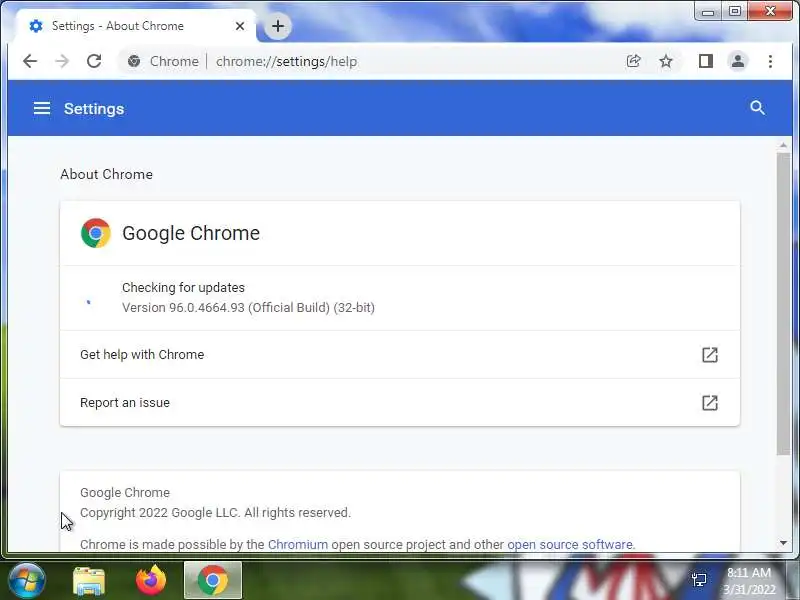Viewport: 800px width, 600px height.
Task: Click the Chrome taskbar icon
Action: tap(213, 580)
